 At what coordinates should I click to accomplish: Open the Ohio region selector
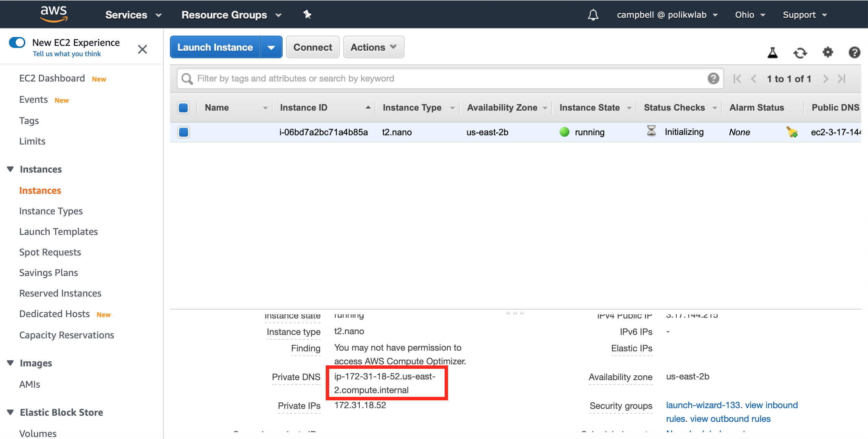(x=750, y=15)
